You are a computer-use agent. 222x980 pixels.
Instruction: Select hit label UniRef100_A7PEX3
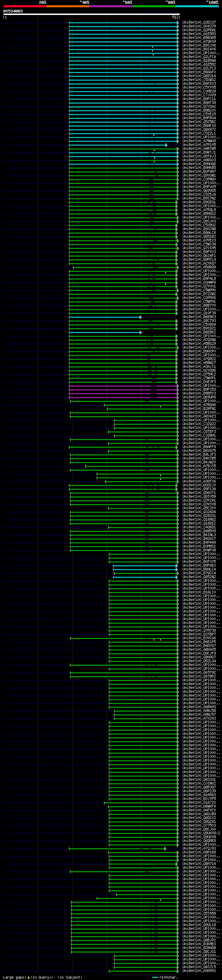199,241
